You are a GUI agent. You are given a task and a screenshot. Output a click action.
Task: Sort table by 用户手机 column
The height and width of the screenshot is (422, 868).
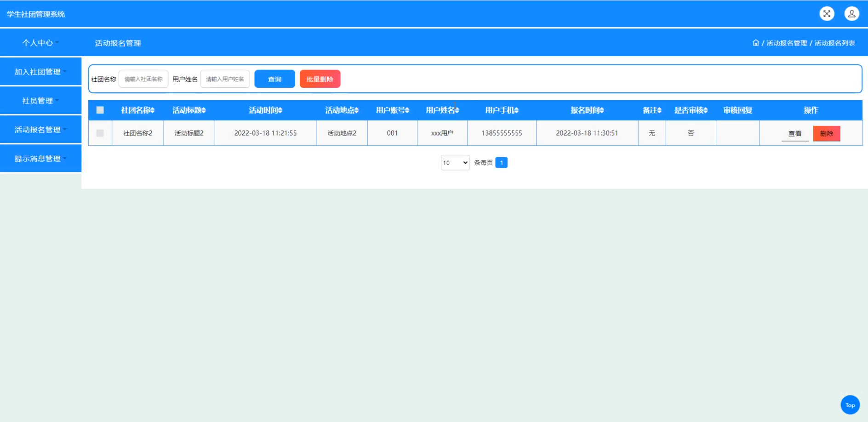(502, 110)
